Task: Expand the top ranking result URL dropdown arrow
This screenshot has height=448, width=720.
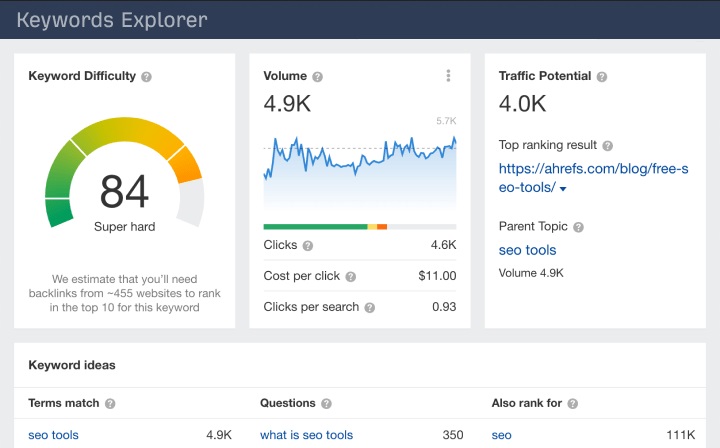Action: tap(563, 189)
